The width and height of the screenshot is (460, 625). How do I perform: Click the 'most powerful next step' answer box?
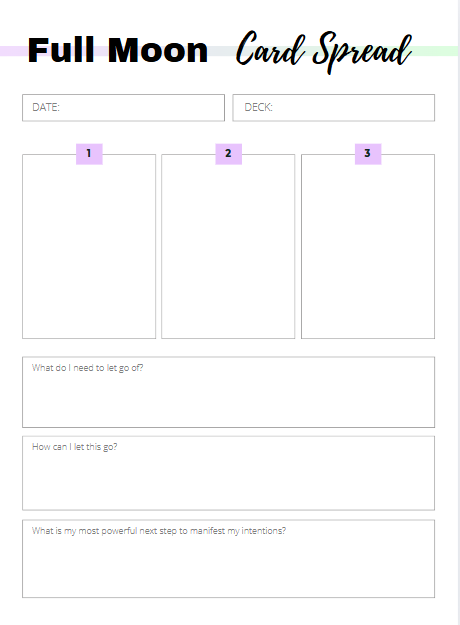point(228,559)
